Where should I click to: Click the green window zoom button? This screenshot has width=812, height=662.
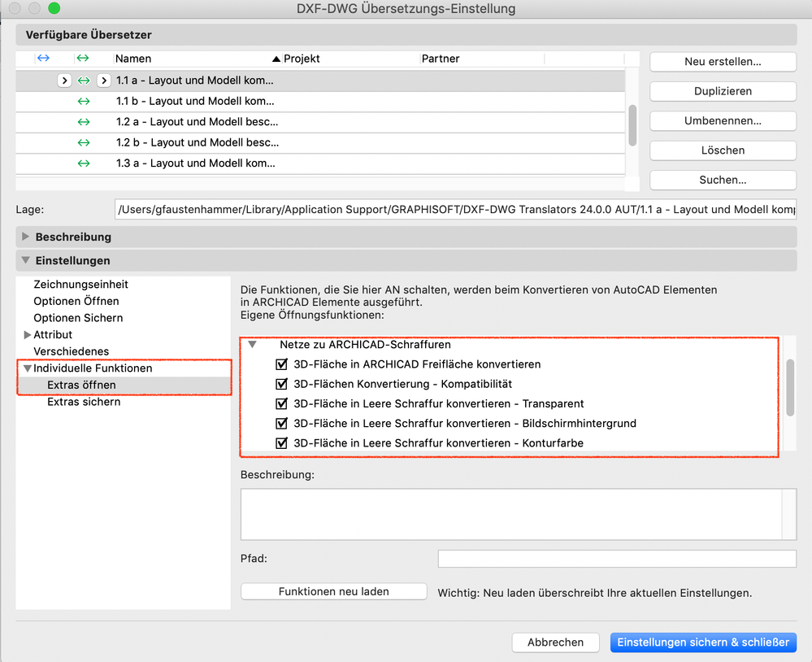[54, 8]
